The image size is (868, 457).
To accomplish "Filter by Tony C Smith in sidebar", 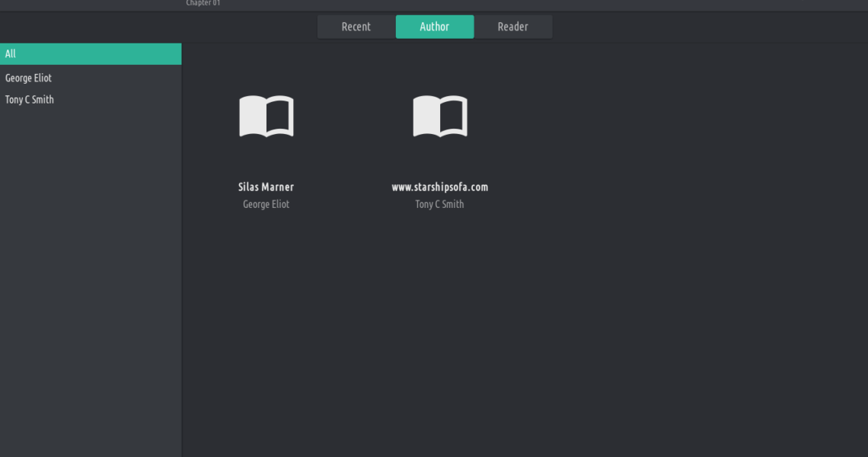I will coord(30,100).
